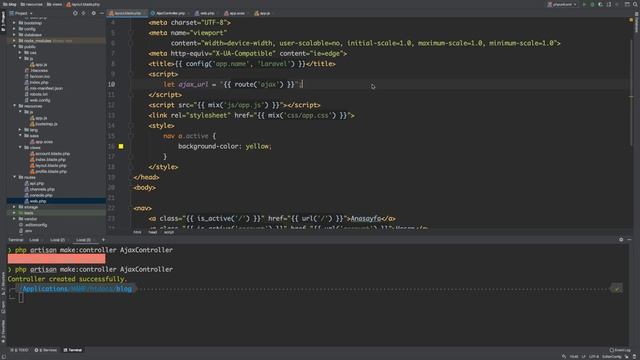Click the expand/collapse all icon in Project panel
The width and height of the screenshot is (640, 360).
click(x=84, y=13)
